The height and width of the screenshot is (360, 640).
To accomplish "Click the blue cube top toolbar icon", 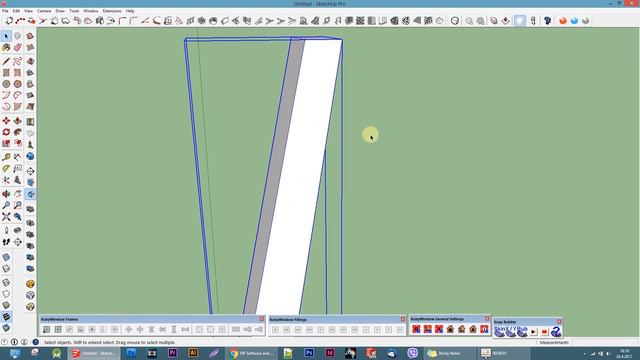I will point(574,21).
